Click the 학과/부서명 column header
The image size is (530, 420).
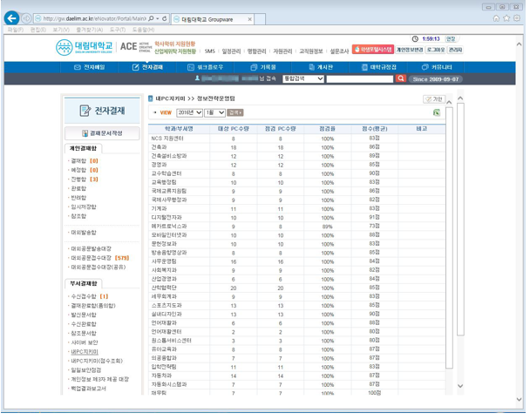pos(179,129)
